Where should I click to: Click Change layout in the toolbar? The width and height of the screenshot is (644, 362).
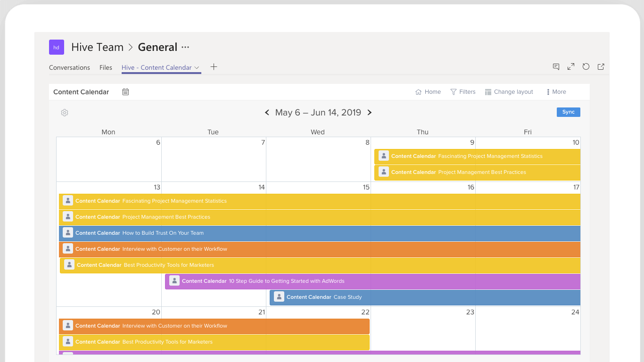coord(509,92)
